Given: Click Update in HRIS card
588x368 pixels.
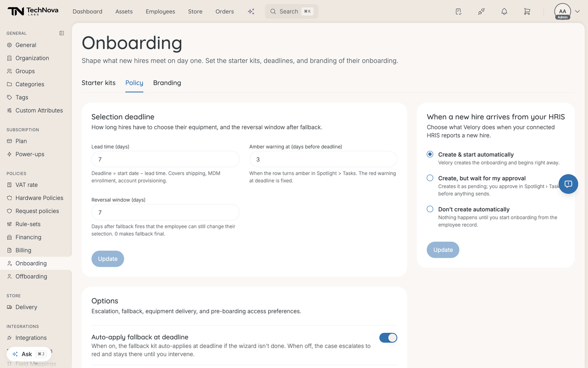Looking at the screenshot, I should (443, 250).
